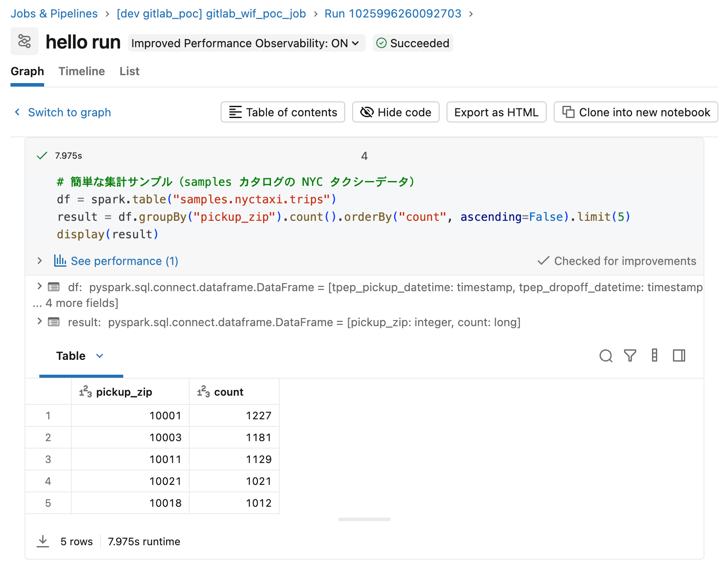Viewport: 728px width, 585px height.
Task: Select cell with count 1227
Action: click(234, 416)
